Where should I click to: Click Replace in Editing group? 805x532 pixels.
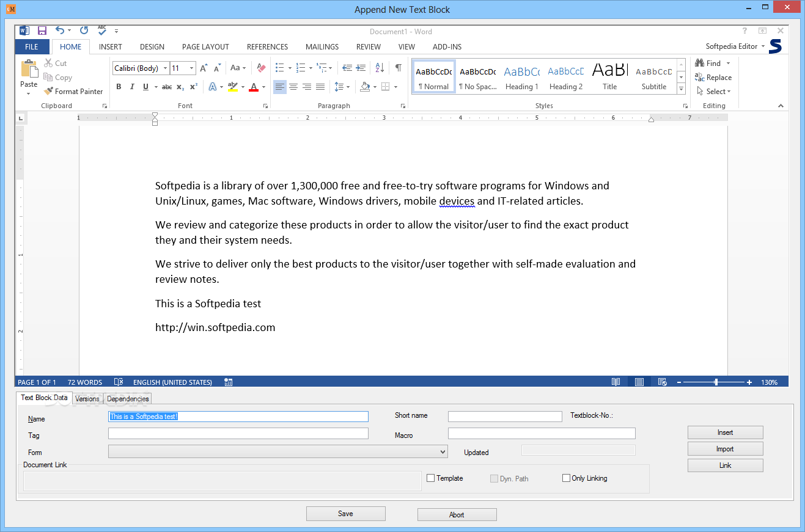[x=713, y=78]
